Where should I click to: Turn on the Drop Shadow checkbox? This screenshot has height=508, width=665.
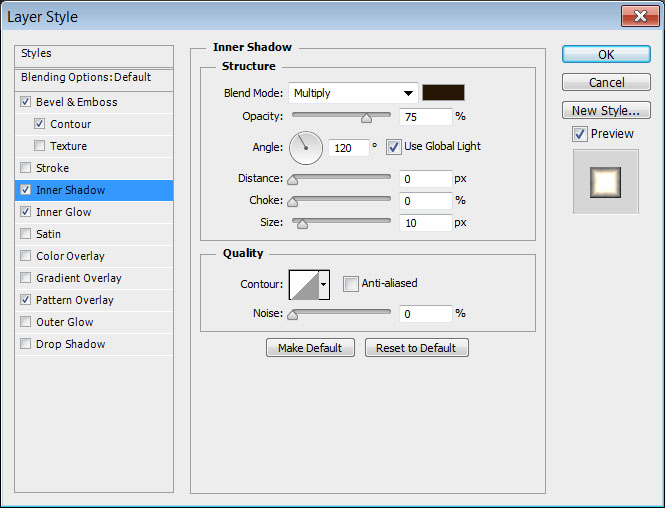(x=25, y=344)
